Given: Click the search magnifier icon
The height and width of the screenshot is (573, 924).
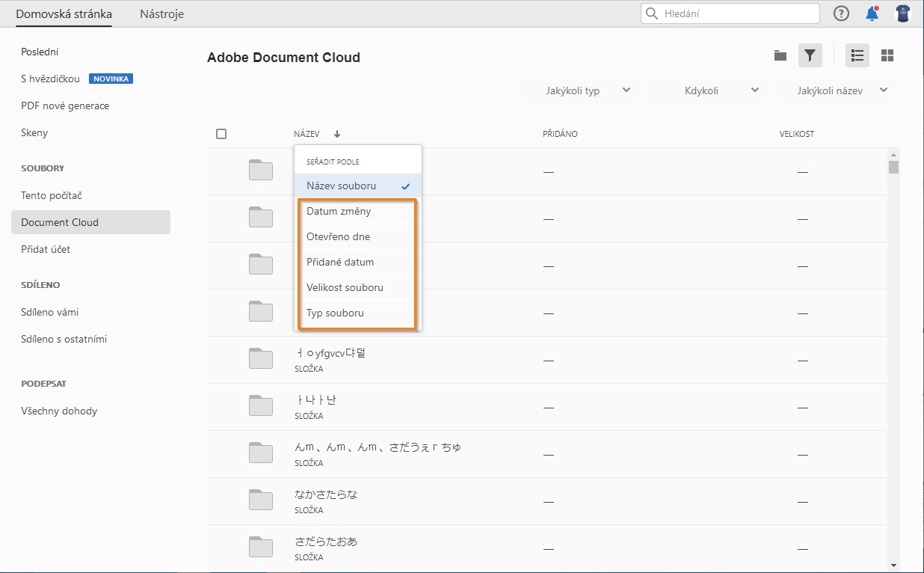Looking at the screenshot, I should (x=651, y=13).
